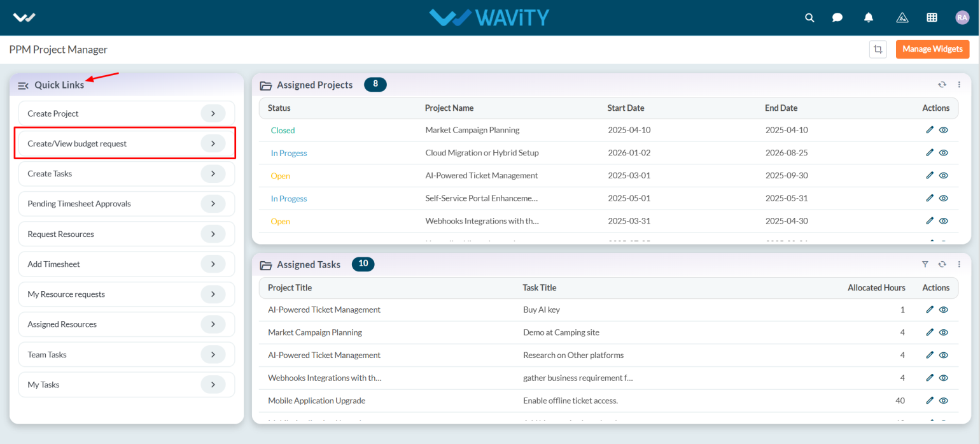Screen dimensions: 980x444
Task: Edit the Cloud Migration or Hybrid Setup project
Action: (930, 153)
